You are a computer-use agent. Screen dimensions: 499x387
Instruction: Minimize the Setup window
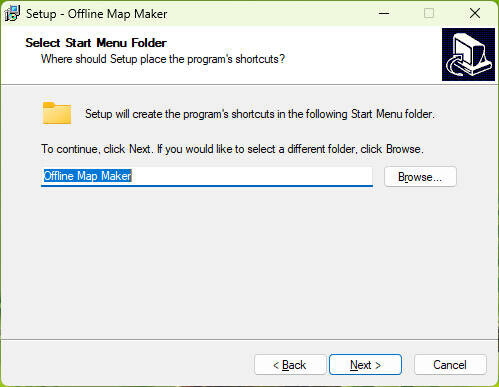tap(384, 13)
